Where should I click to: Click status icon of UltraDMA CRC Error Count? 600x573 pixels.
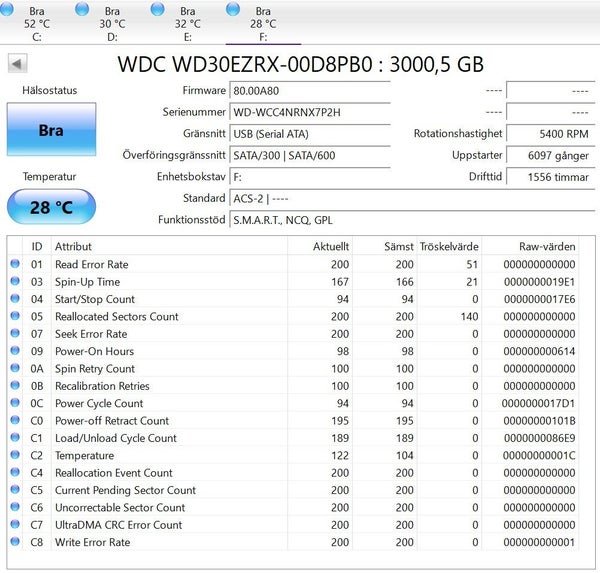[15, 524]
